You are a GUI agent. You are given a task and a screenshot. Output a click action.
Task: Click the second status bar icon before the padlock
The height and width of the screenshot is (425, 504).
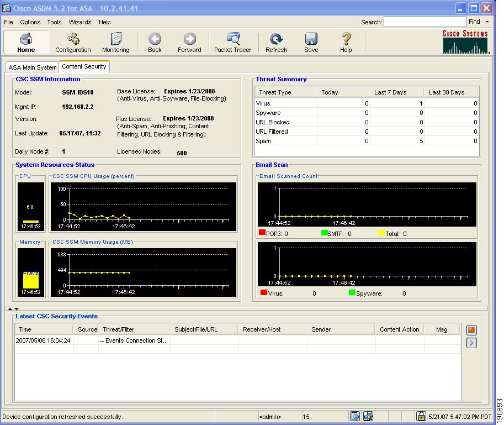point(368,416)
